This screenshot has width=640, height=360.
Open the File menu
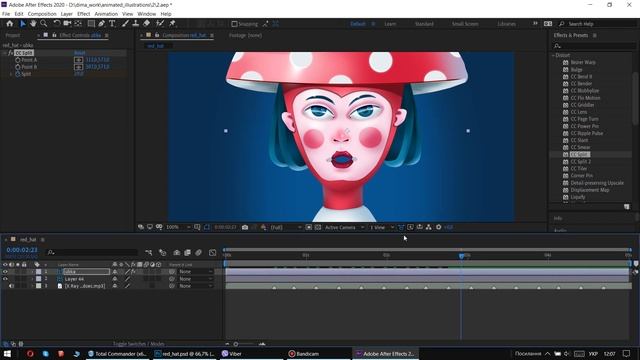(6, 14)
